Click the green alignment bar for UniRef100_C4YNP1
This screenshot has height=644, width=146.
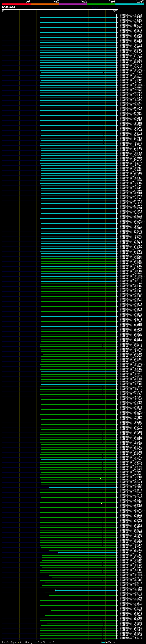click(78, 630)
